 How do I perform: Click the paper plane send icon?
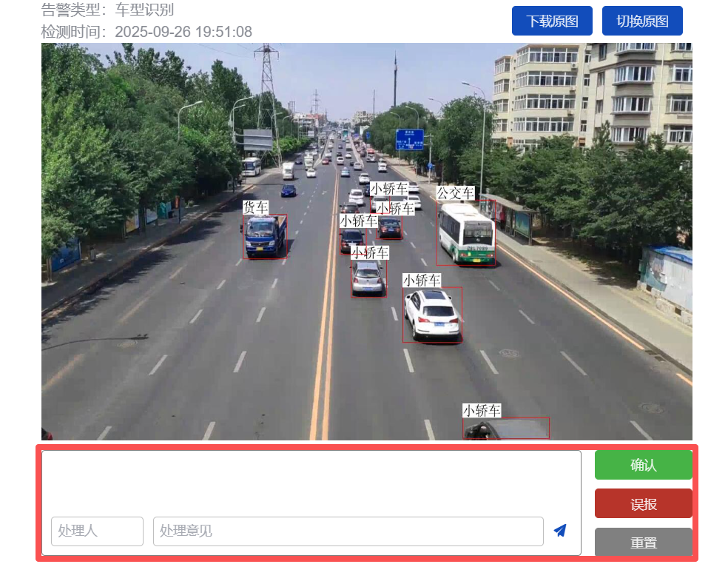[x=560, y=530]
